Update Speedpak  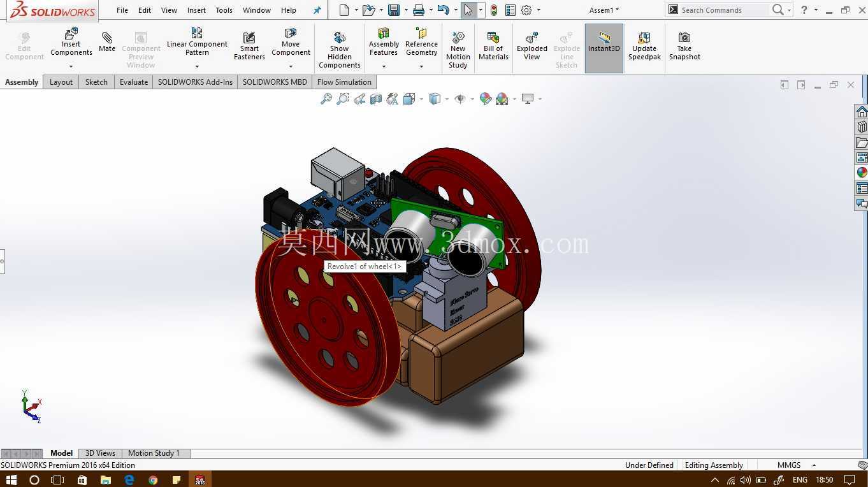click(644, 46)
